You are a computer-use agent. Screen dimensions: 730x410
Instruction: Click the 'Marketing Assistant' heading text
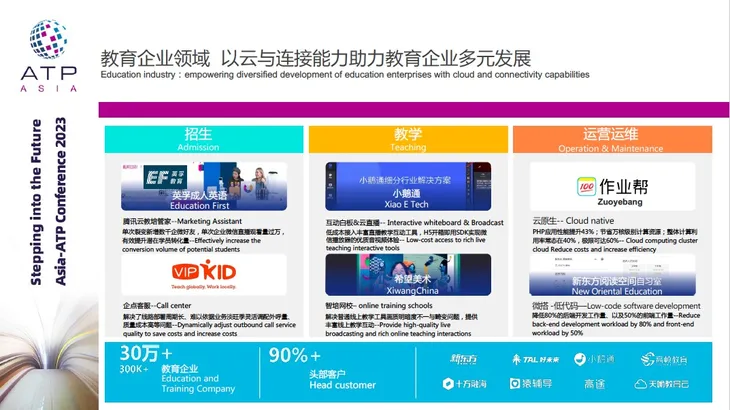point(209,221)
